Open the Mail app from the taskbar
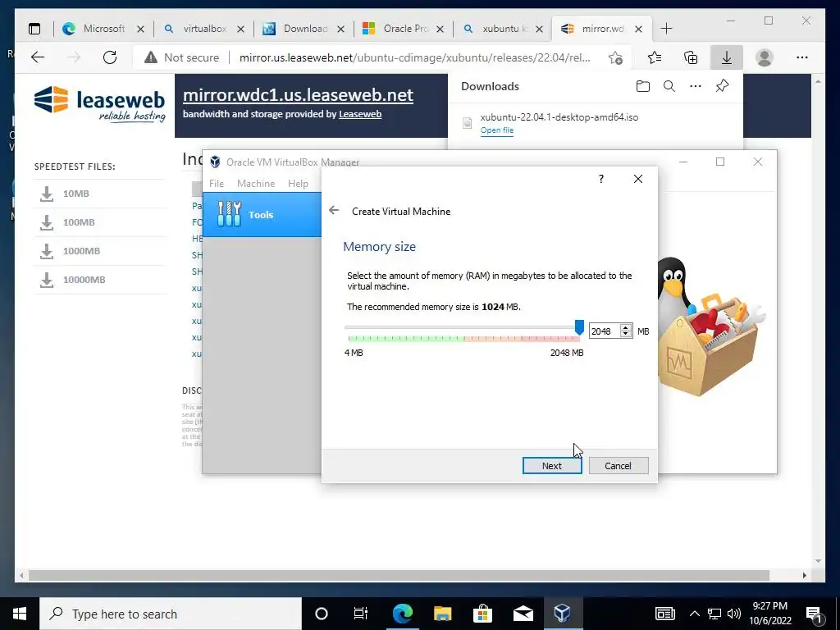The image size is (840, 630). (x=523, y=614)
